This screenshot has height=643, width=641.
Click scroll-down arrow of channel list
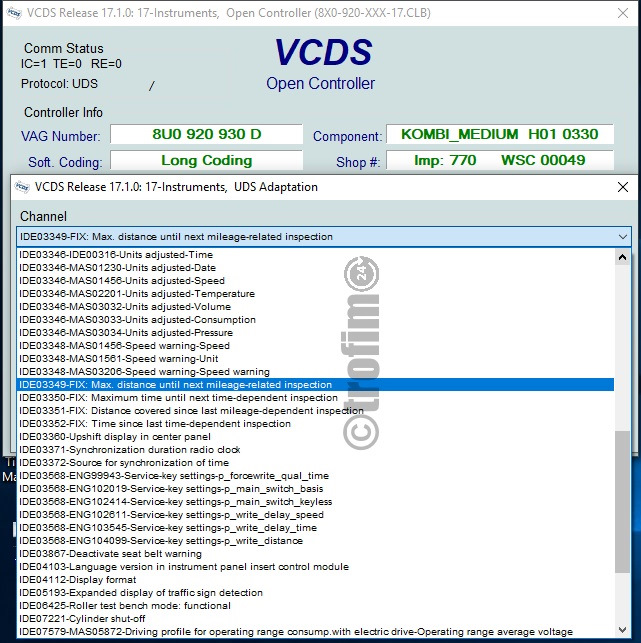click(622, 630)
